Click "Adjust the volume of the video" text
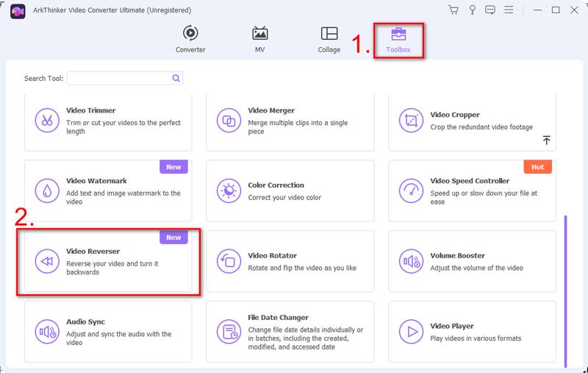This screenshot has width=588, height=373. [x=476, y=268]
